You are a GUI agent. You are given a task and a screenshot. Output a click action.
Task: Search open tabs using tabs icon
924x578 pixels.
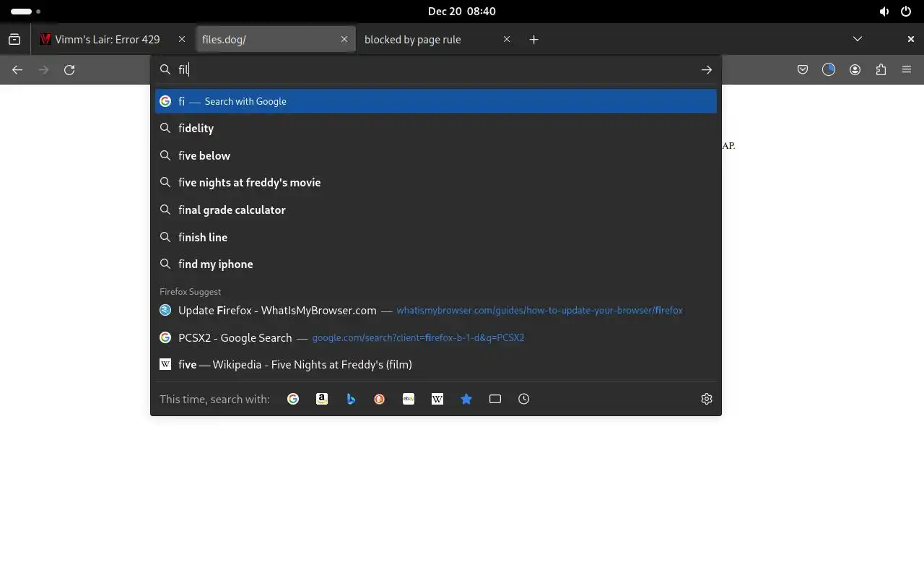(495, 399)
